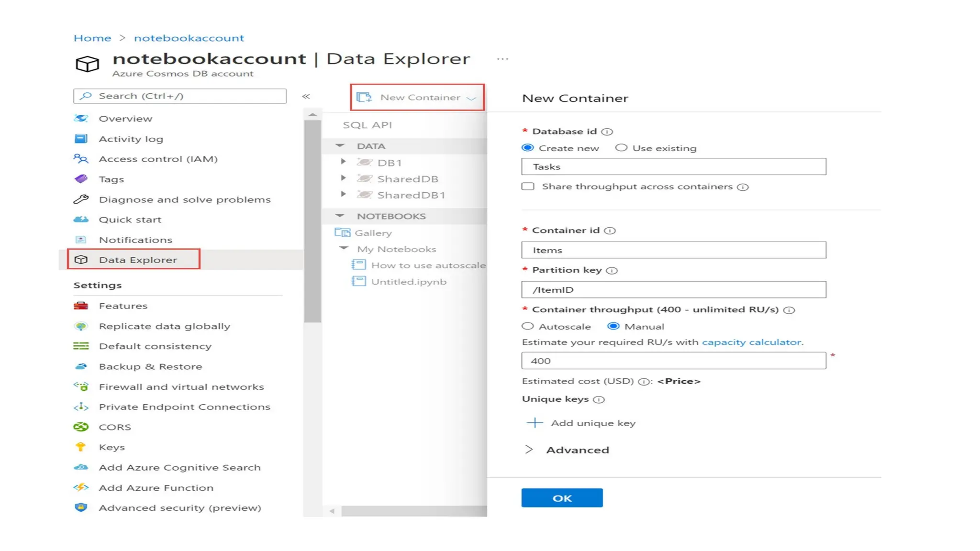Click the Partition key info icon

612,271
